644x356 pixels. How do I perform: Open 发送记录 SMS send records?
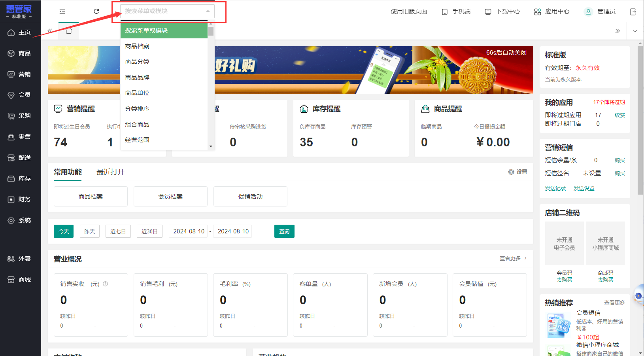click(555, 188)
